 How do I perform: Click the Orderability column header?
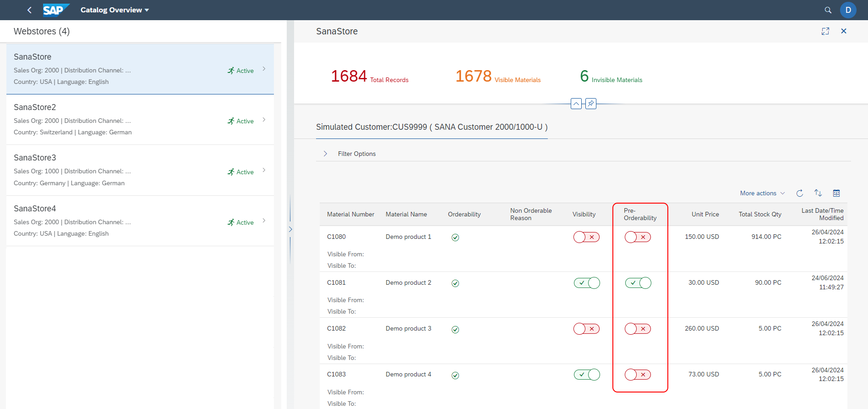click(464, 214)
